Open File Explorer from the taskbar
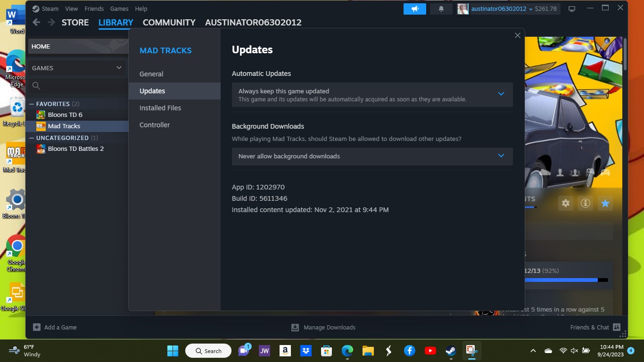The height and width of the screenshot is (362, 644). click(x=368, y=351)
